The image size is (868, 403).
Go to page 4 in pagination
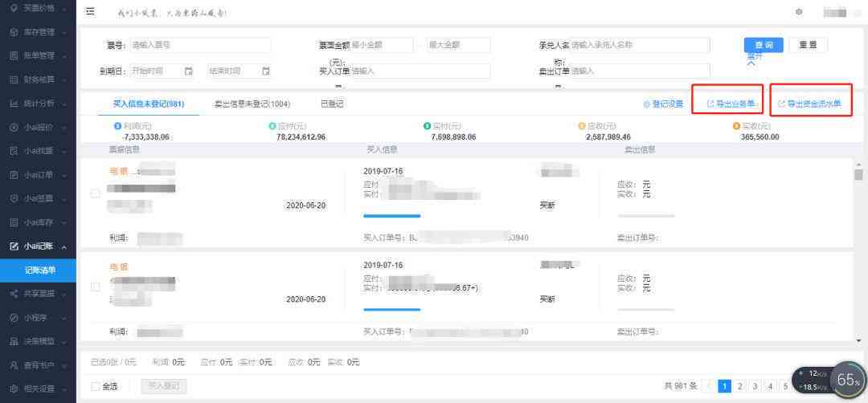point(771,386)
